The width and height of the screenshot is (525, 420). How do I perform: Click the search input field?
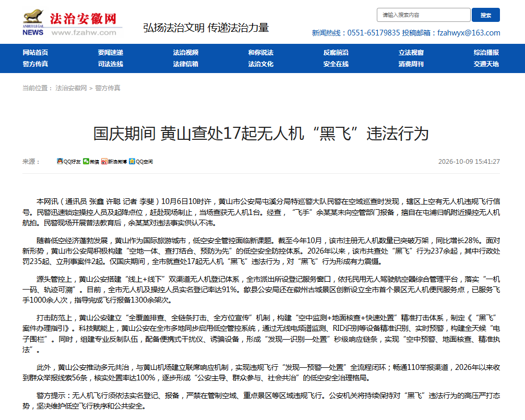424,15
